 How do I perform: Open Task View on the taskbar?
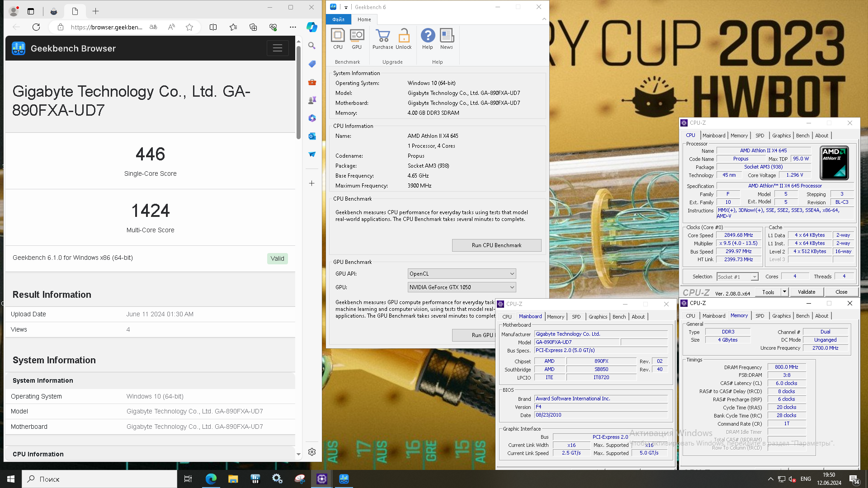click(x=188, y=479)
